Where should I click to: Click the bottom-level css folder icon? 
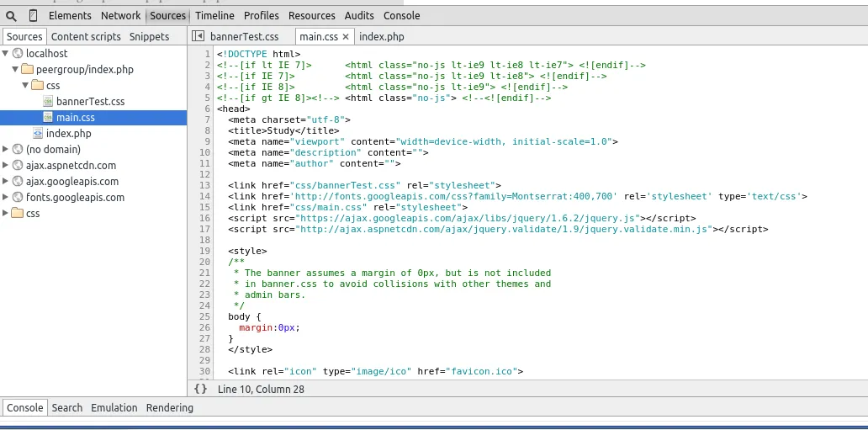[18, 214]
